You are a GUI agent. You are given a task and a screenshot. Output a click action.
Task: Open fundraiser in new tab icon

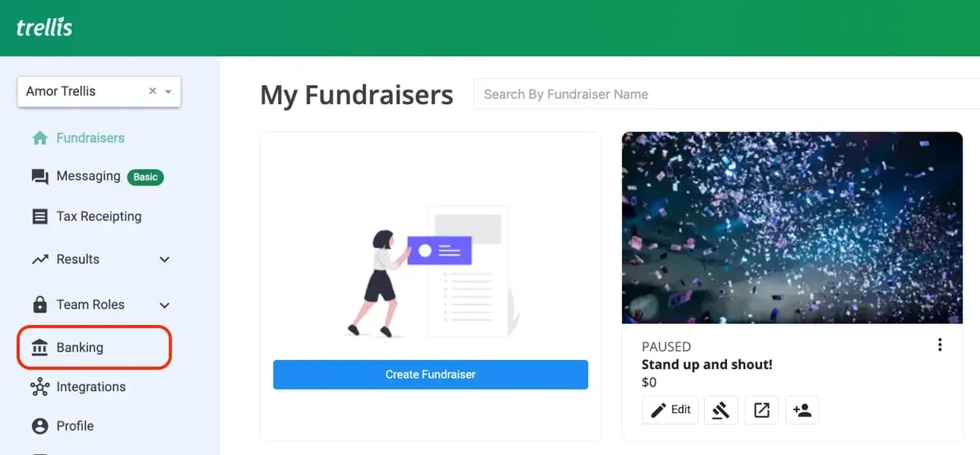pos(761,410)
